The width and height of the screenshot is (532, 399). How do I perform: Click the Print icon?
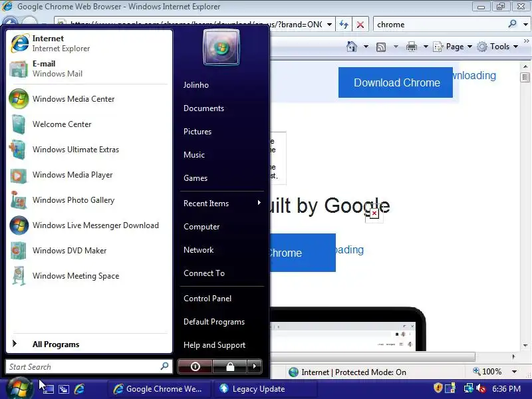(411, 47)
